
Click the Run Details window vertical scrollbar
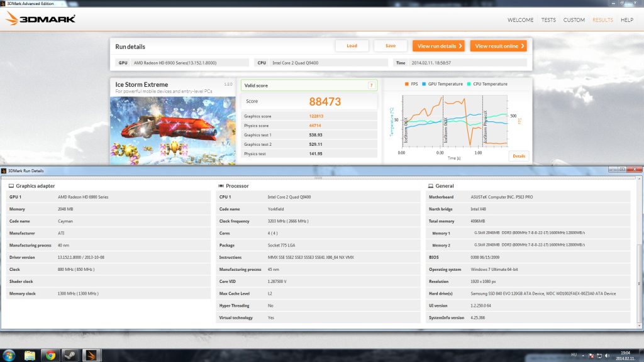pyautogui.click(x=639, y=252)
